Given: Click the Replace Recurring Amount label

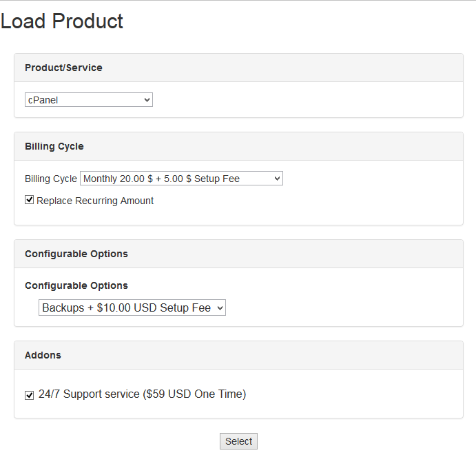Looking at the screenshot, I should (95, 201).
